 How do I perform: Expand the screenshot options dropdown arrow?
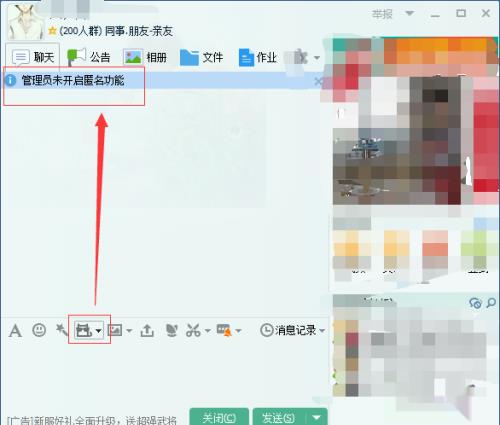coord(207,331)
